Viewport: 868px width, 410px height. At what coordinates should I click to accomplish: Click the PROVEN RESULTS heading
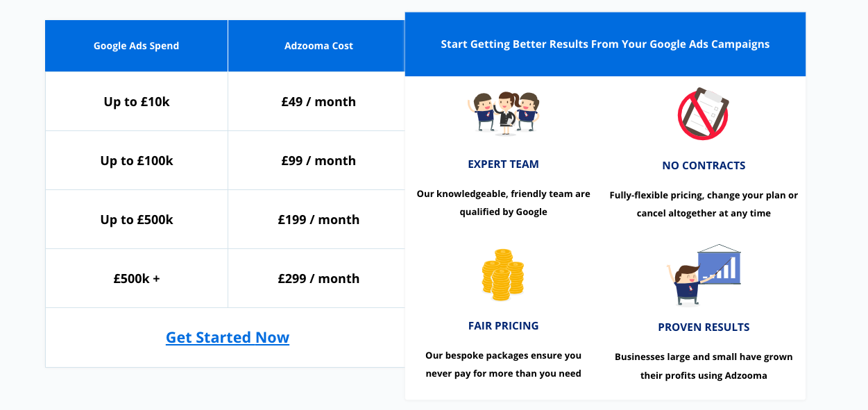click(704, 327)
